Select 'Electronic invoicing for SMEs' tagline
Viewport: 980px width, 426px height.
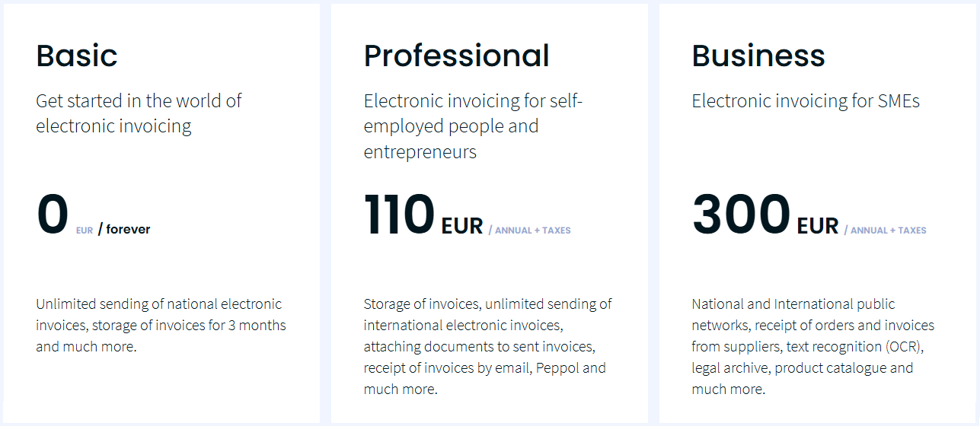[806, 100]
